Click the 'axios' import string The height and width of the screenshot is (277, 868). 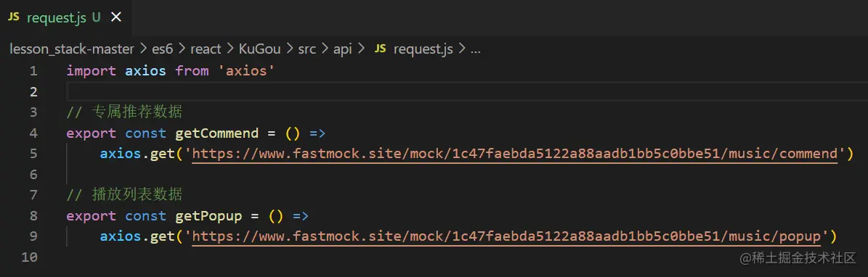coord(250,71)
